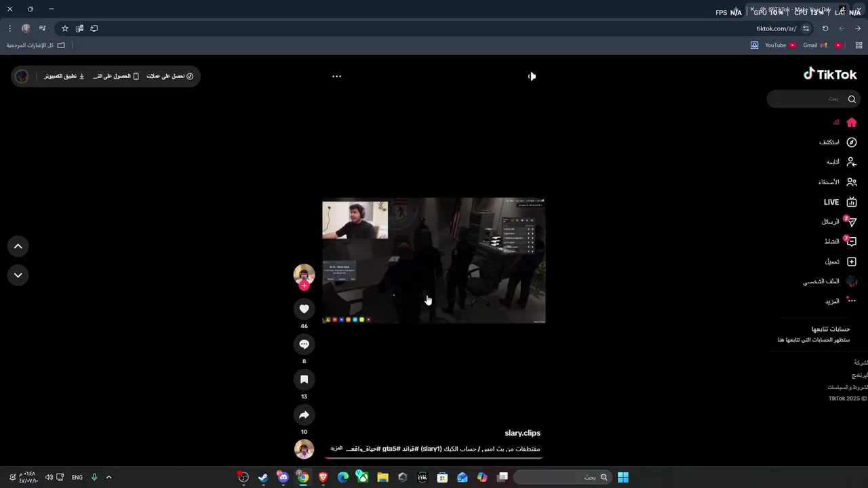Open Activity (النشاط) notifications

click(x=840, y=241)
